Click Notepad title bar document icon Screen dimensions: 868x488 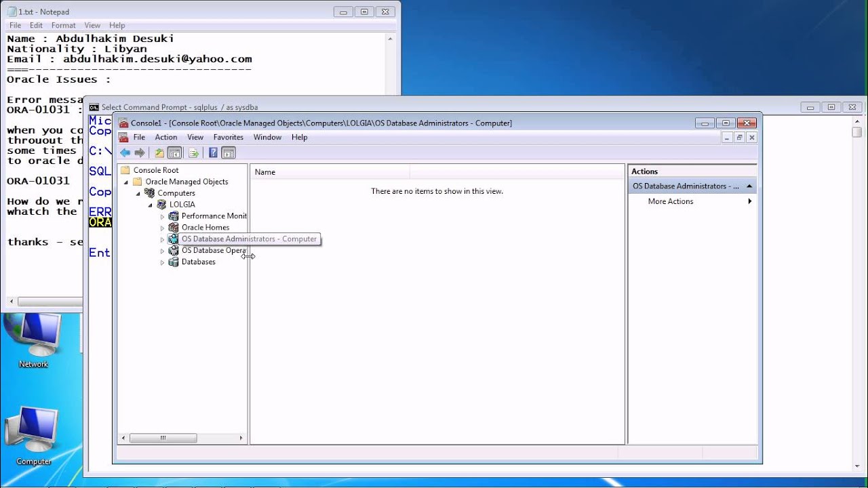[x=12, y=12]
